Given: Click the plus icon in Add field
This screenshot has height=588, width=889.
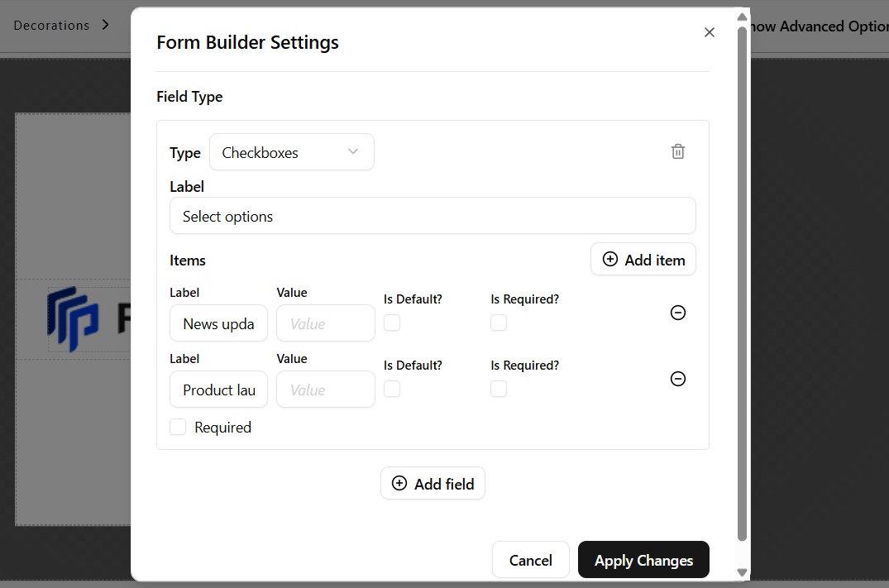Looking at the screenshot, I should [399, 483].
